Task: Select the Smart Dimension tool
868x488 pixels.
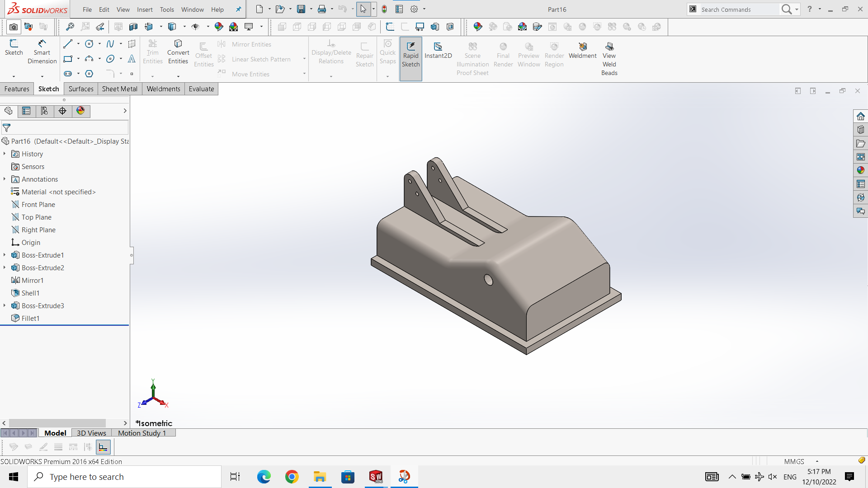Action: pyautogui.click(x=42, y=51)
